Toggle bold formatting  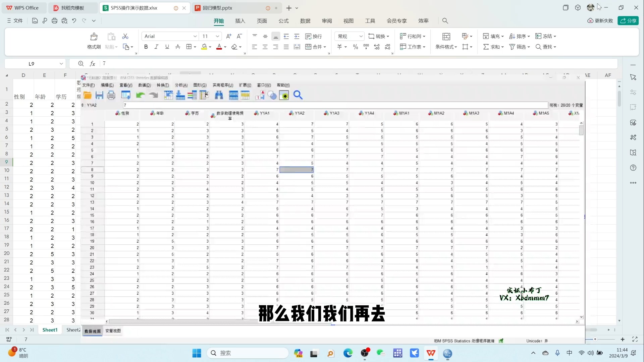(x=146, y=47)
